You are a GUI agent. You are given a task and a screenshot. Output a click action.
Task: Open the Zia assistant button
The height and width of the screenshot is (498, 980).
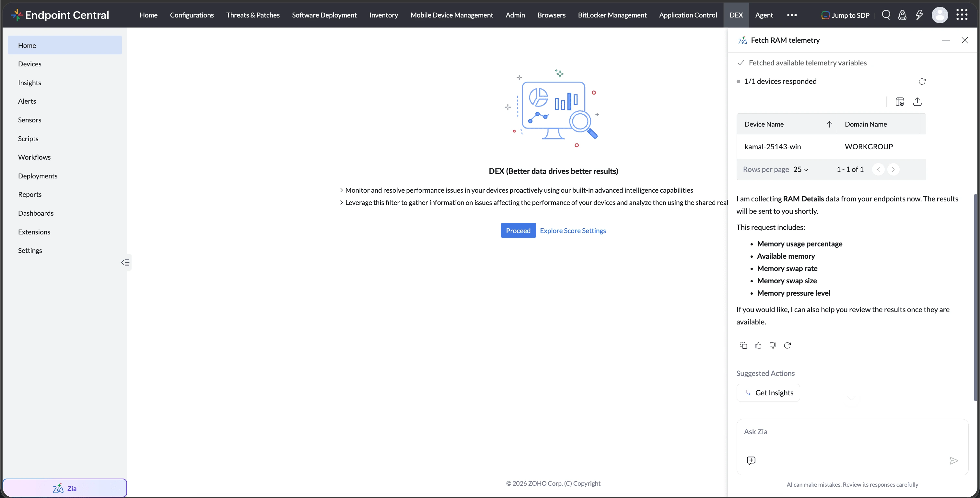65,488
